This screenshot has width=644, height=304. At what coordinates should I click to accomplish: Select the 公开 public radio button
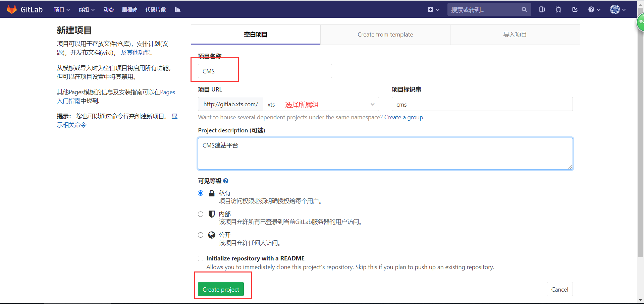coord(201,235)
